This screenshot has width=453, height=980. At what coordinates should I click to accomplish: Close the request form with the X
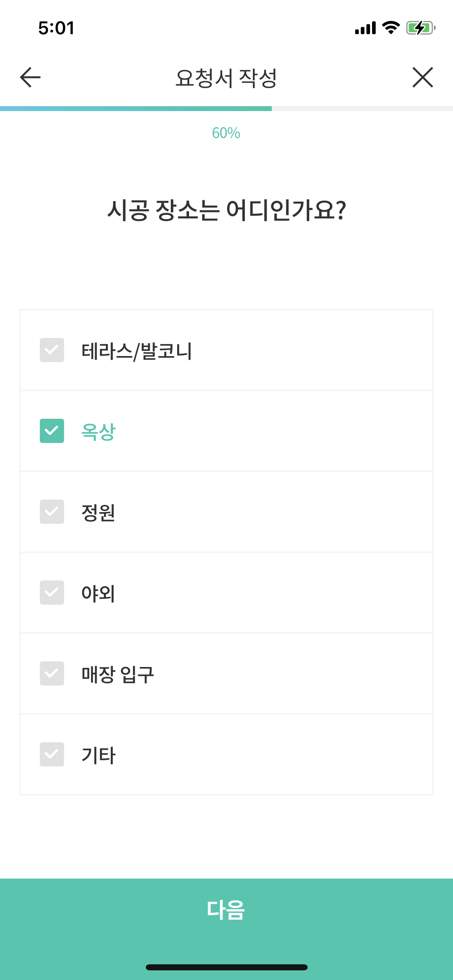[x=423, y=78]
